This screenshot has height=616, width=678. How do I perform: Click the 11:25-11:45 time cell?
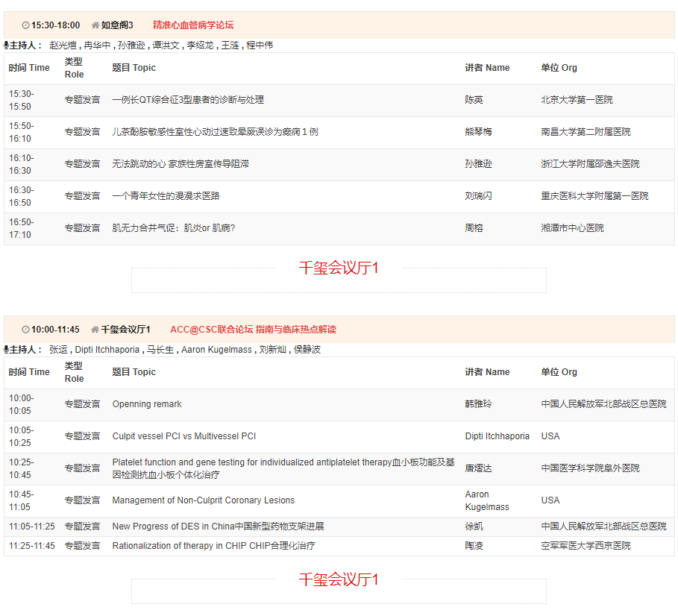click(x=31, y=546)
